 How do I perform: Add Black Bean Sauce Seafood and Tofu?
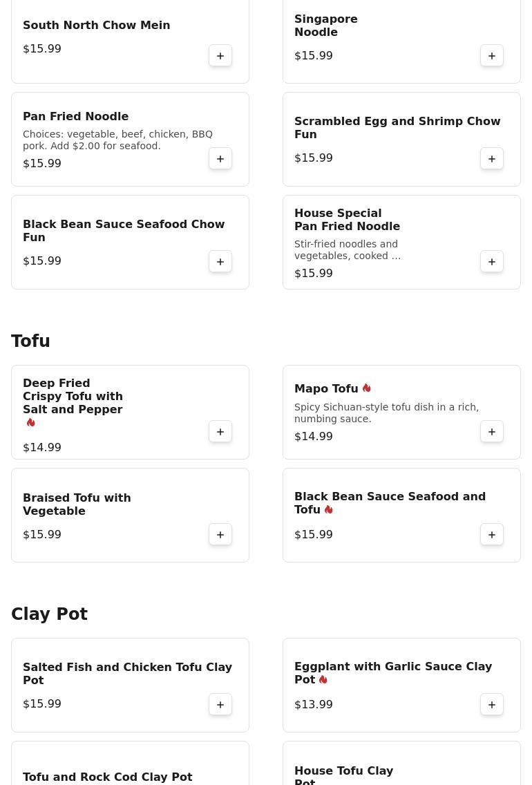492,535
